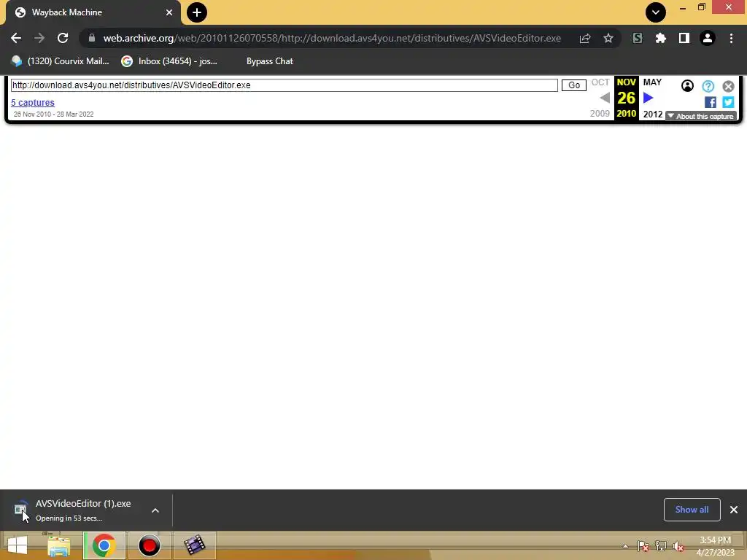Open the film clapper video app in taskbar

coord(195,545)
